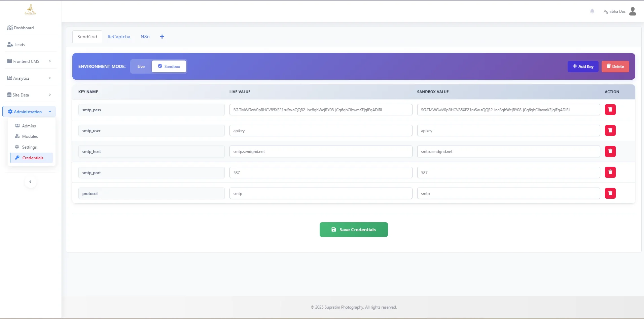This screenshot has width=644, height=319.
Task: Click the Save Credentials button
Action: point(353,230)
